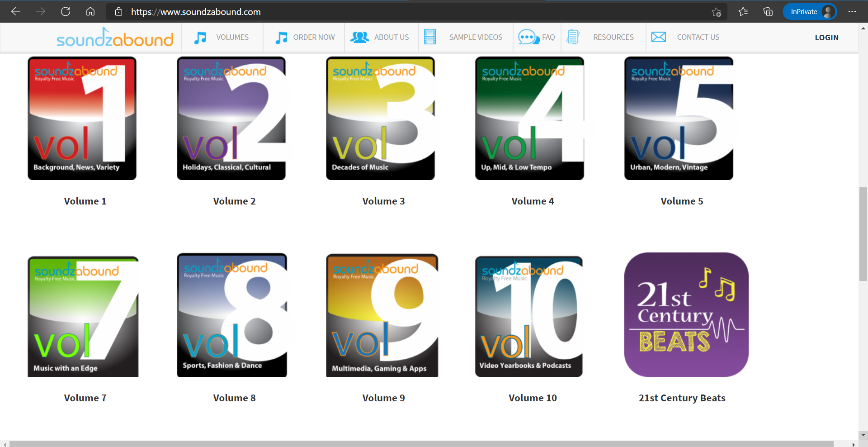Click the Volume 2 title link
868x447 pixels.
(234, 201)
